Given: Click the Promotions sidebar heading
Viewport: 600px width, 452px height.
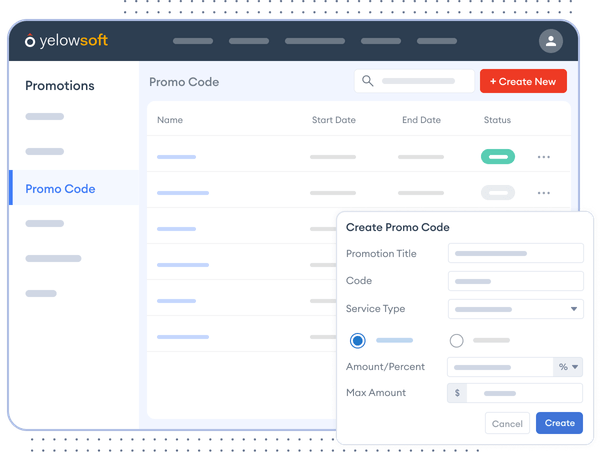Looking at the screenshot, I should pos(60,85).
